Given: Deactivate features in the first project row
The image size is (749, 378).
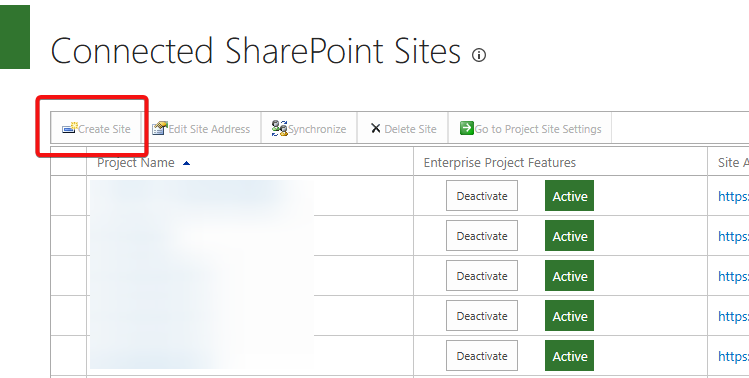Looking at the screenshot, I should click(x=482, y=195).
